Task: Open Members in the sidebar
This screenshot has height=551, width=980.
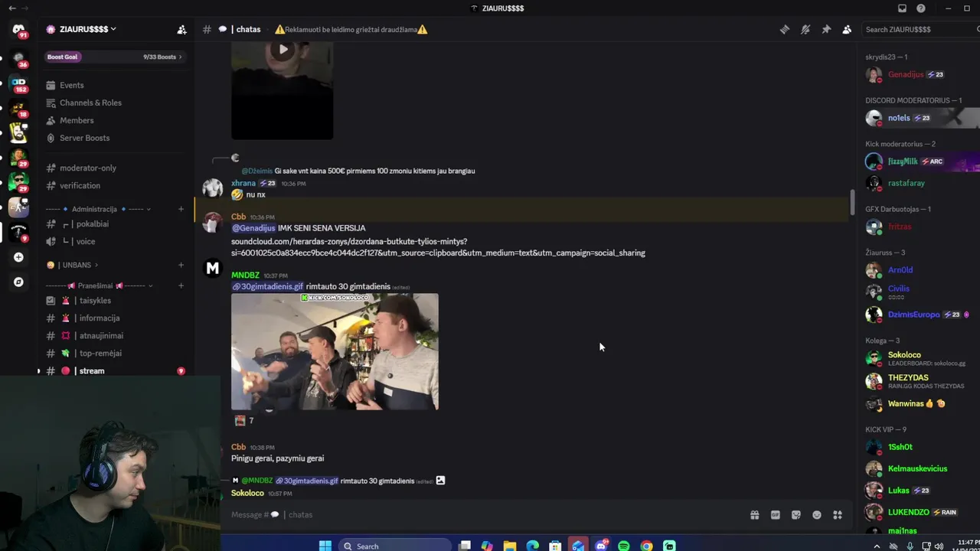Action: click(77, 120)
